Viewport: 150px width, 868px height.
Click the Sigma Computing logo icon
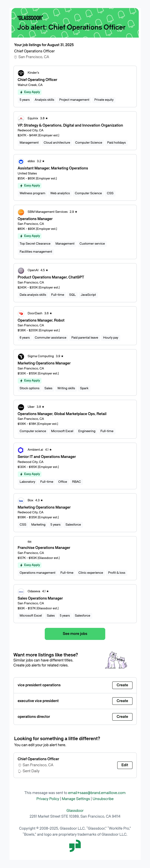tap(21, 356)
